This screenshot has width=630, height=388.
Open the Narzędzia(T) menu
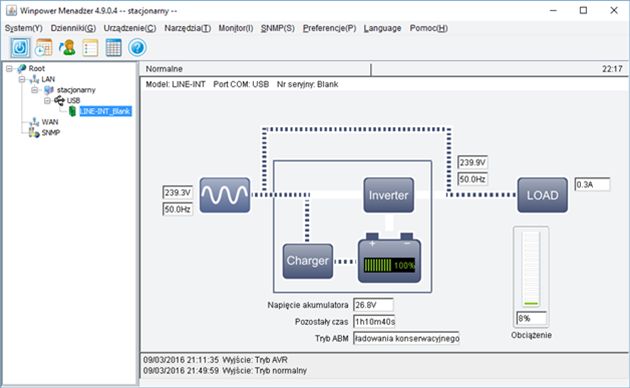point(188,28)
